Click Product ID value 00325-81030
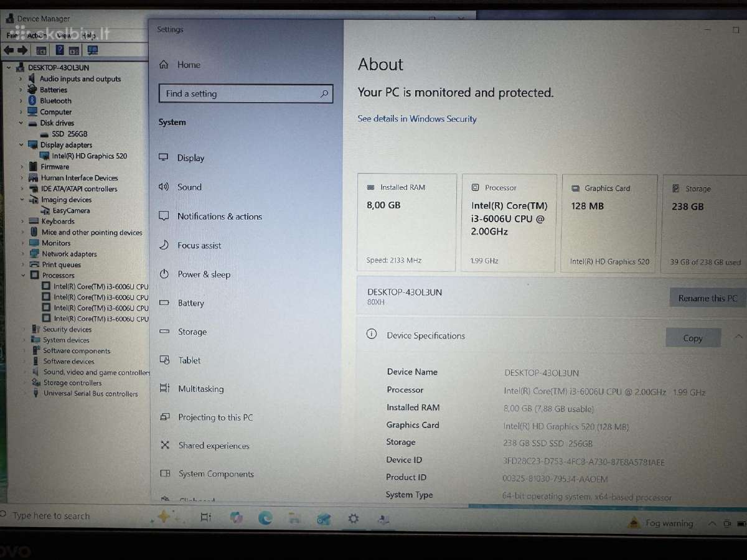The image size is (747, 560). coord(555,479)
